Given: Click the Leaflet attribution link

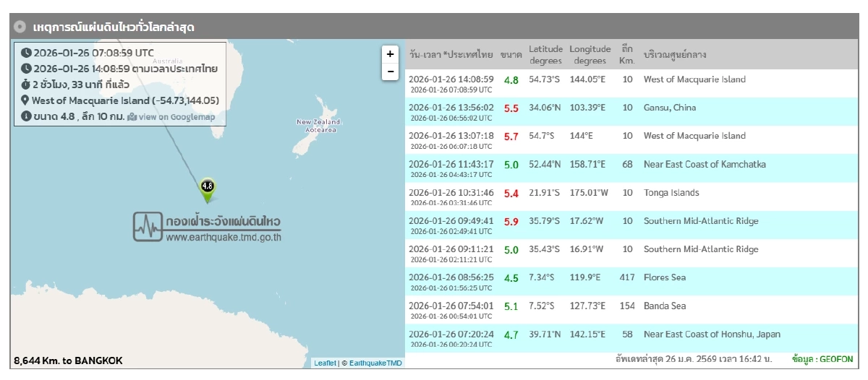Looking at the screenshot, I should coord(324,363).
